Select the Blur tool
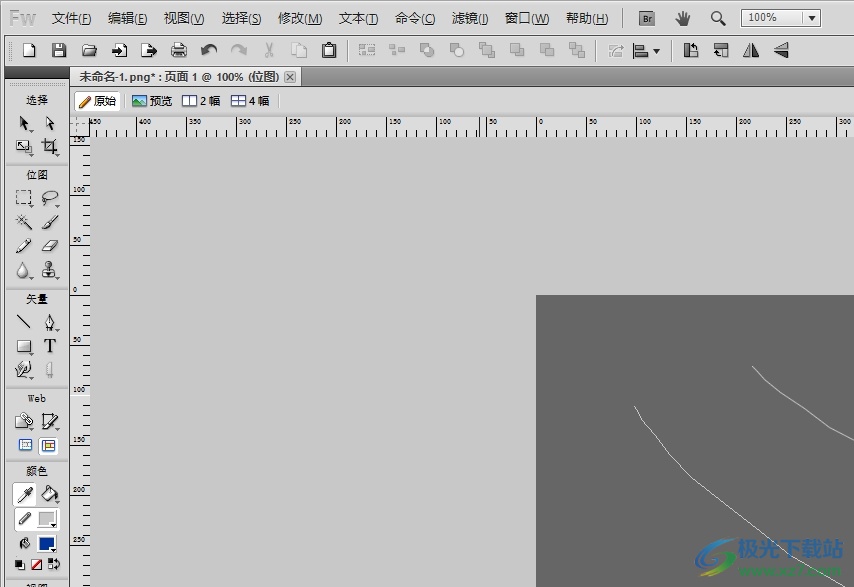The image size is (854, 587). [24, 270]
